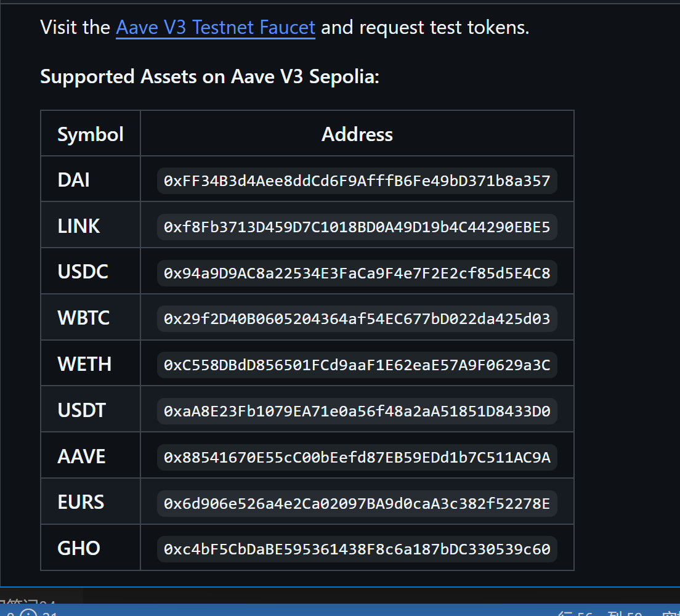Click the USDT symbol cell
Viewport: 680px width, 616px height.
pos(82,411)
